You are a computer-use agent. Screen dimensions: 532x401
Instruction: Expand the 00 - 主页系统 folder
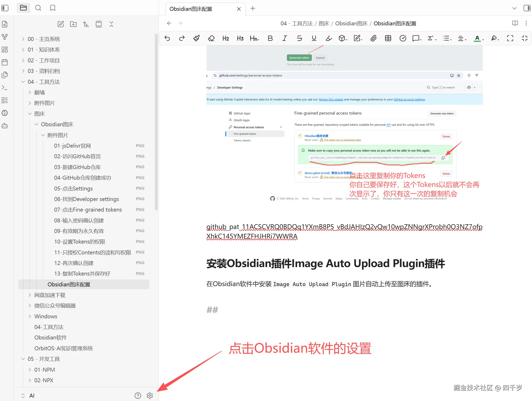[44, 39]
